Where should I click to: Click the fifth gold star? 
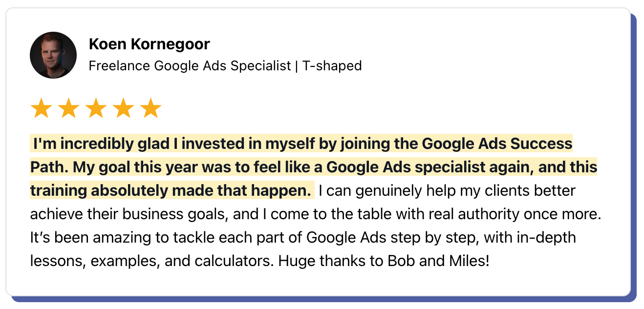tap(150, 108)
